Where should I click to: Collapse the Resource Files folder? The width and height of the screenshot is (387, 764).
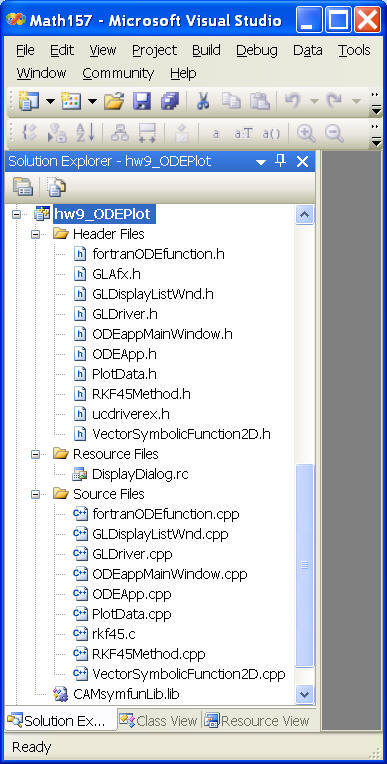point(36,454)
